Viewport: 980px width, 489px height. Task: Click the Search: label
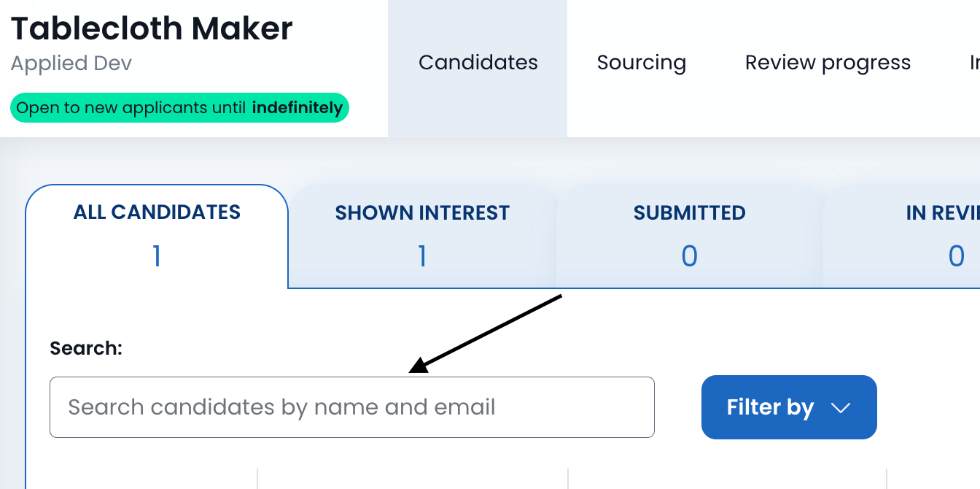pos(86,348)
